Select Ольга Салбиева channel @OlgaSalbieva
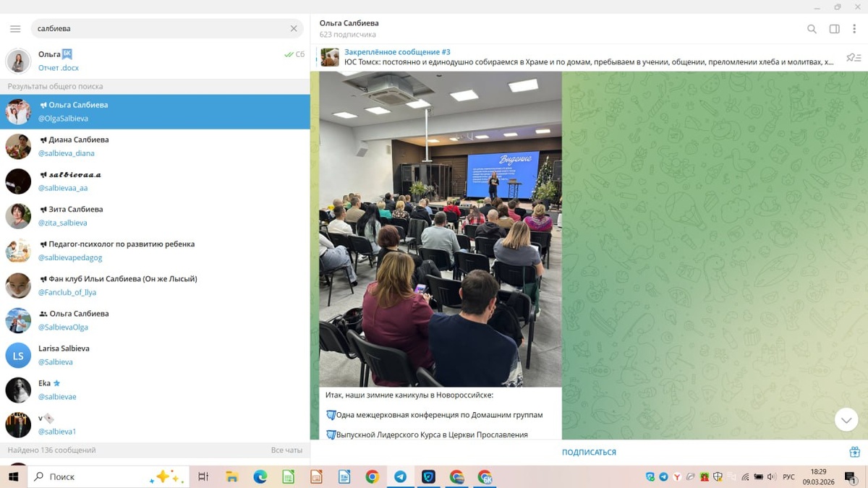 click(155, 111)
